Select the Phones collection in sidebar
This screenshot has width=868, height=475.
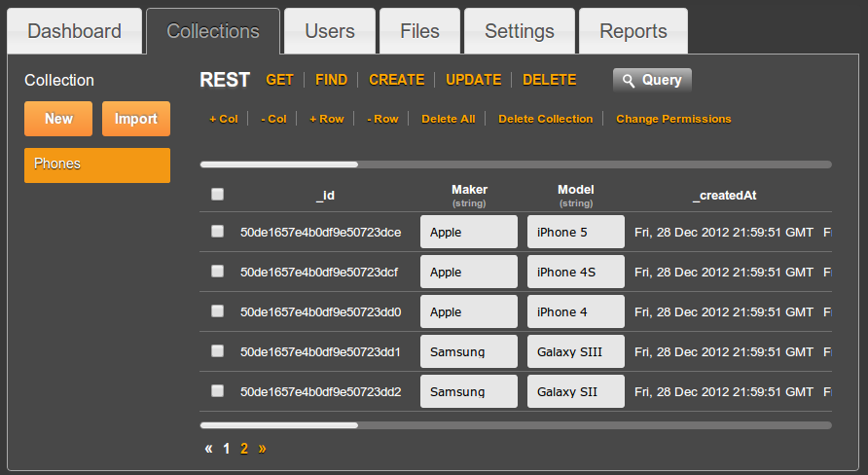97,164
